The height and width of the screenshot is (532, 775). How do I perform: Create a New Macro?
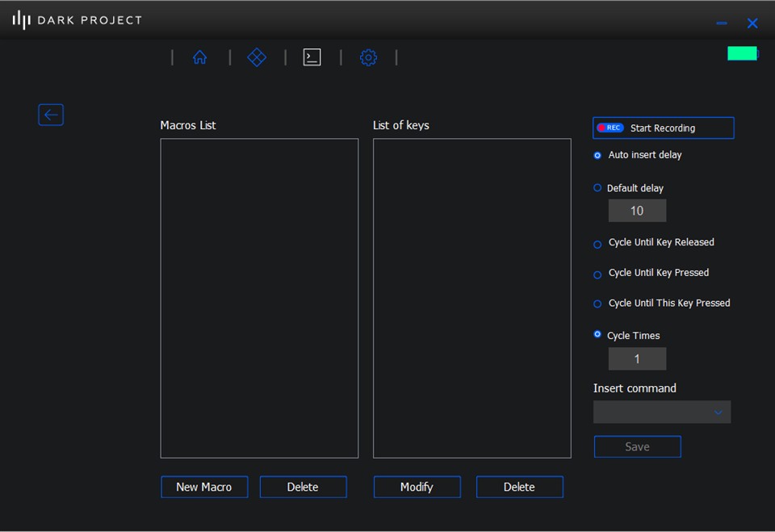pos(204,487)
